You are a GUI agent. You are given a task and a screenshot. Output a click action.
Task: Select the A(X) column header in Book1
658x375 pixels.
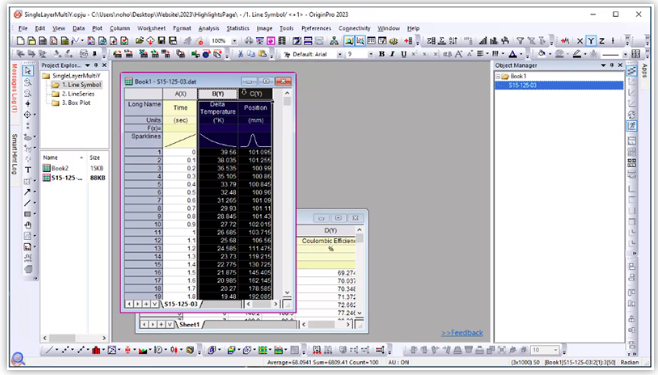[180, 94]
